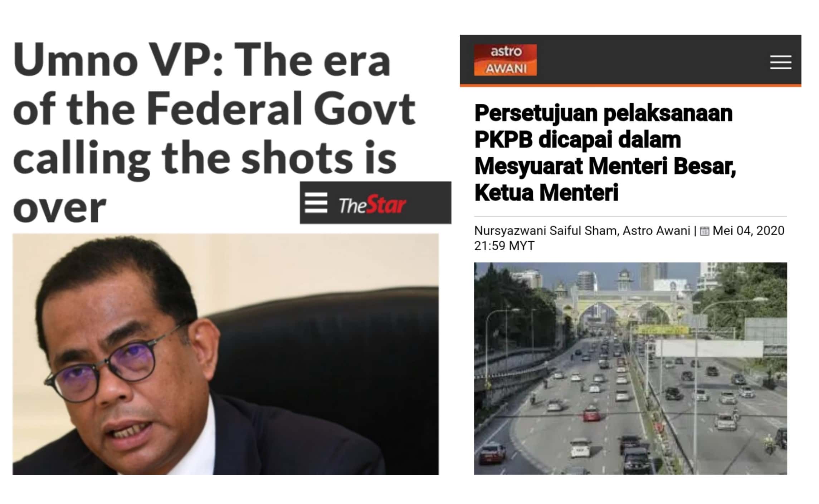Click the divider line above the byline
Viewport: 819px width, 504px height.
[x=630, y=217]
